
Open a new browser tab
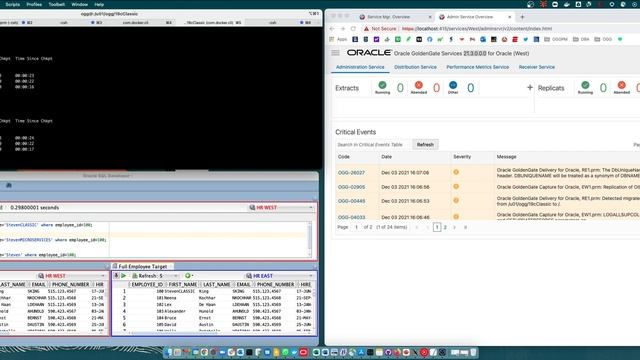522,17
